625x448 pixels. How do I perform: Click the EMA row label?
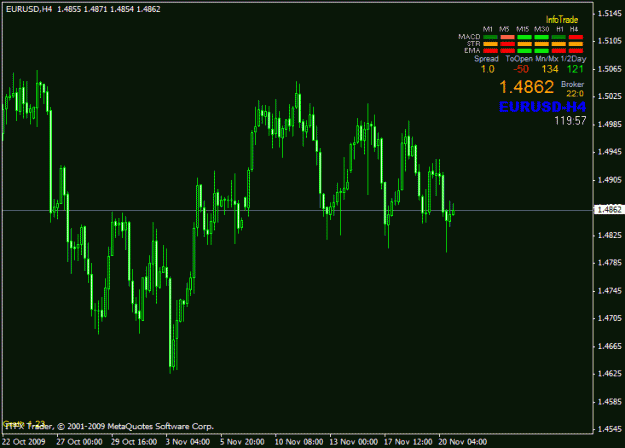point(472,51)
